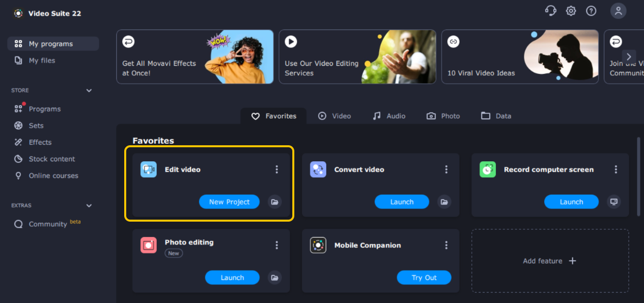Collapse the EXTRAS sidebar section

[x=89, y=206]
